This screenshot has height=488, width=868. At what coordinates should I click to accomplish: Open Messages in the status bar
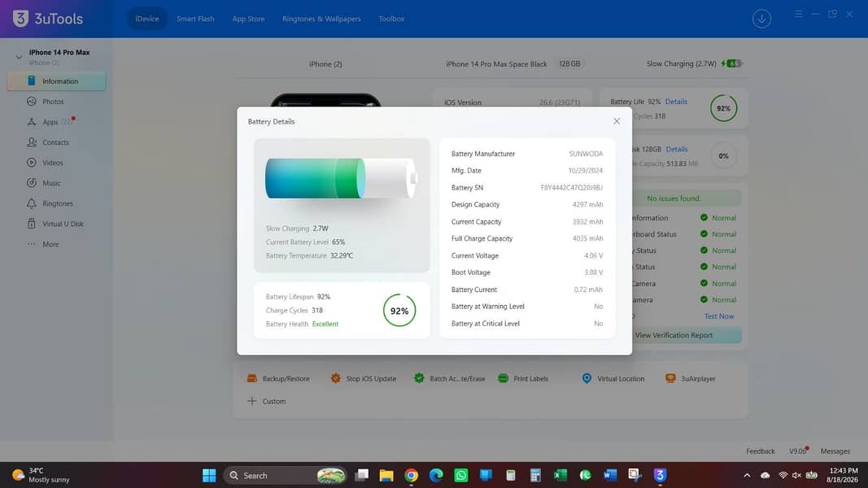point(835,451)
